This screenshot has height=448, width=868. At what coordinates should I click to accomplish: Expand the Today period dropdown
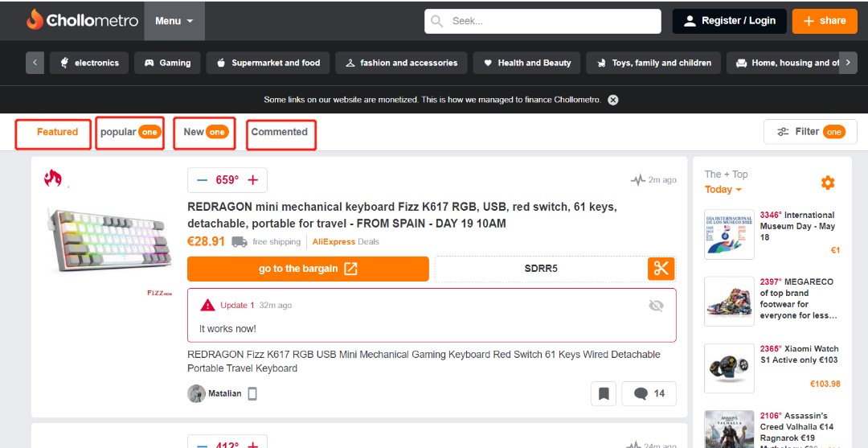click(723, 189)
